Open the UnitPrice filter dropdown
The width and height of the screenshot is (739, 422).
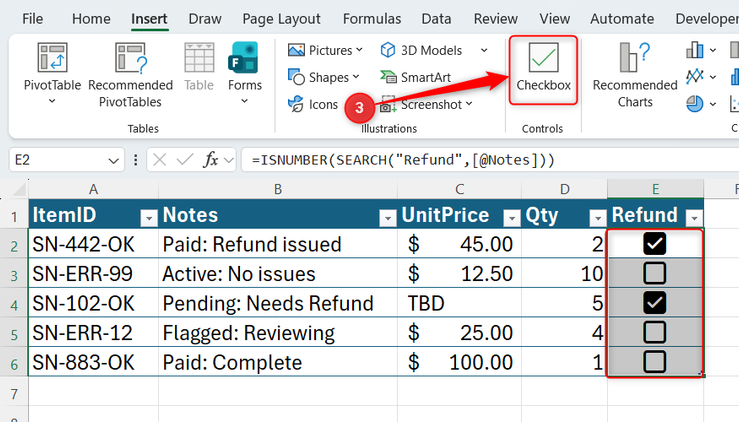512,218
